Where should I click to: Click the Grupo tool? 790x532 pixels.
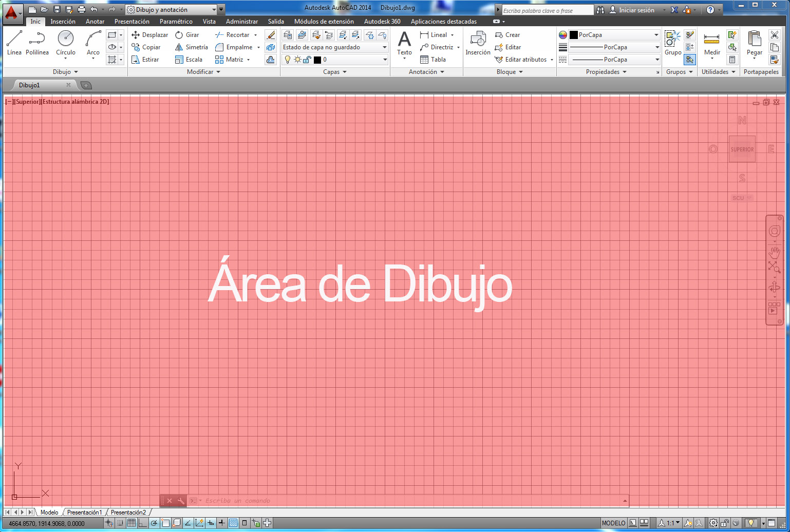click(673, 43)
